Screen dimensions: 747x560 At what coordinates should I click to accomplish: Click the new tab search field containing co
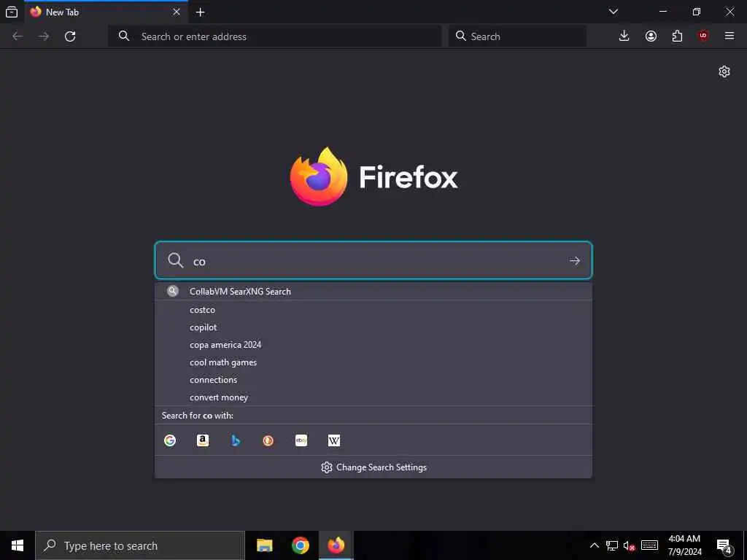pyautogui.click(x=373, y=260)
